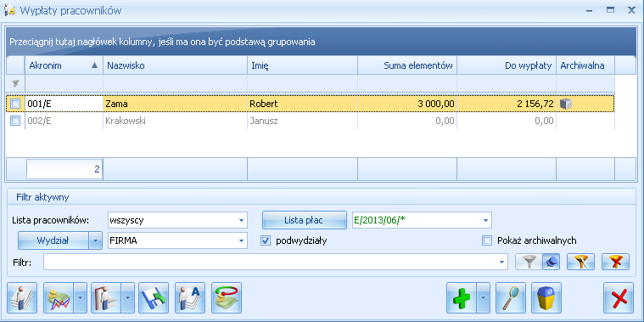Open the payroll chart icon dropdown arrow

pyautogui.click(x=80, y=297)
